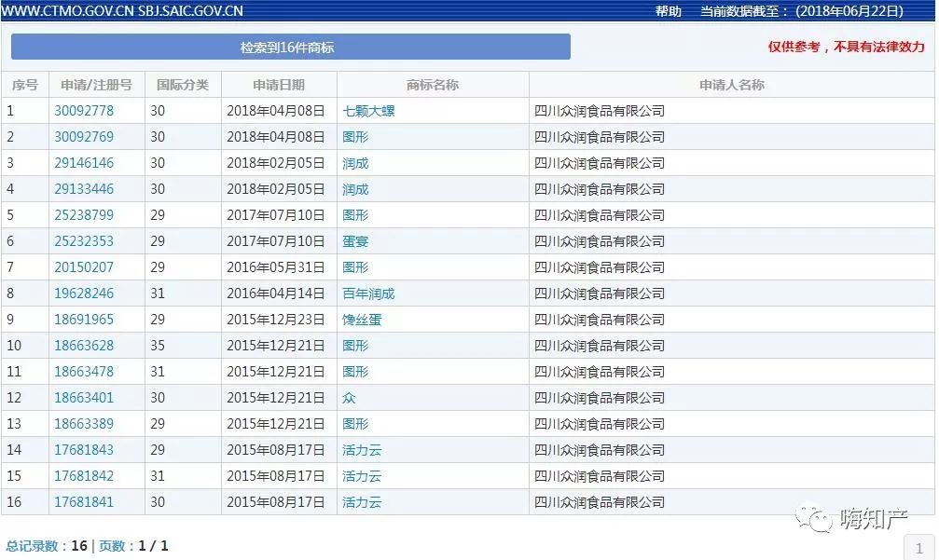Click the 国际分类 column header
939x560 pixels.
pos(183,85)
